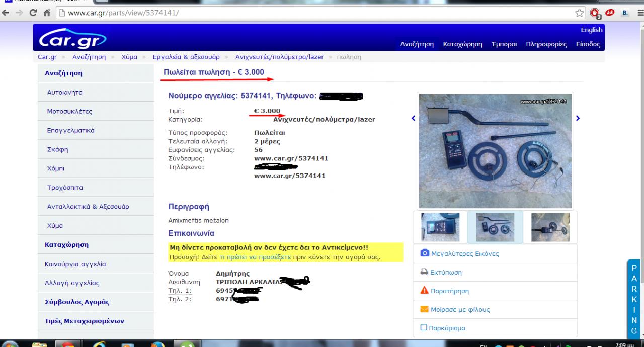Bookmark page with the star icon

(580, 13)
